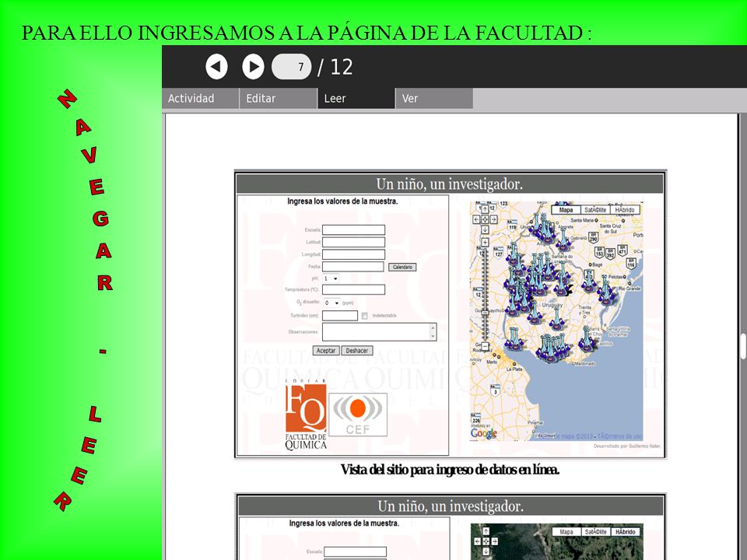Switch upper map to Satélite view

[x=595, y=210]
